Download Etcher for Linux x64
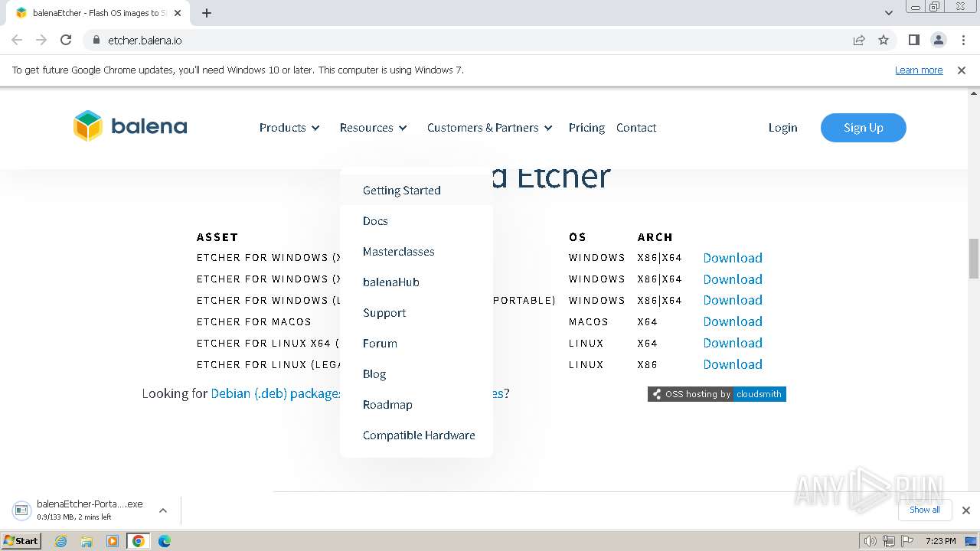This screenshot has width=980, height=551. (733, 343)
